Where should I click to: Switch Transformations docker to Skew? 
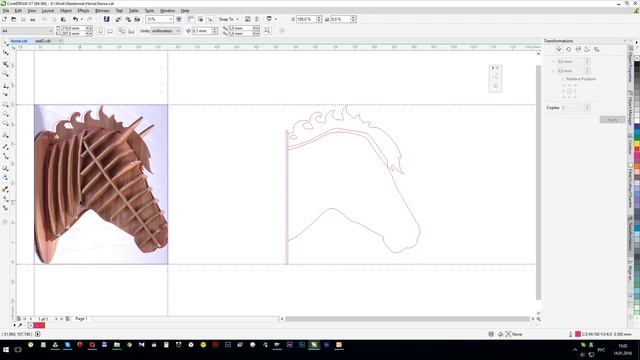(597, 49)
